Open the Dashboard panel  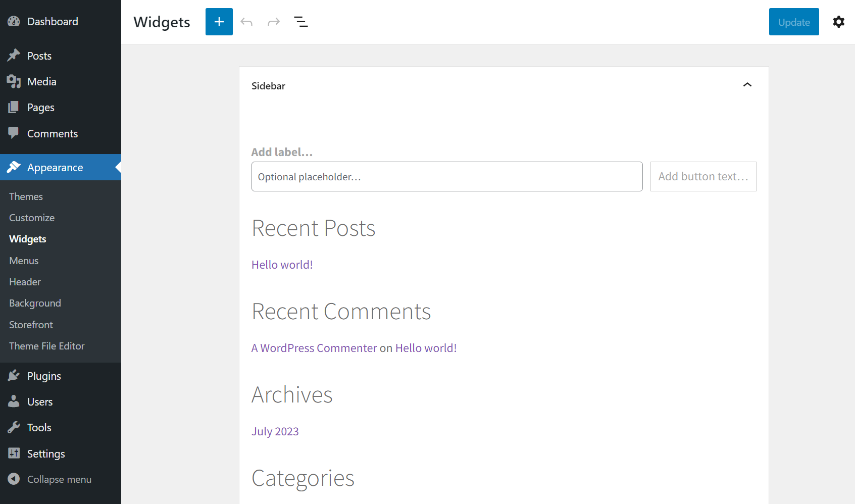[14, 21]
